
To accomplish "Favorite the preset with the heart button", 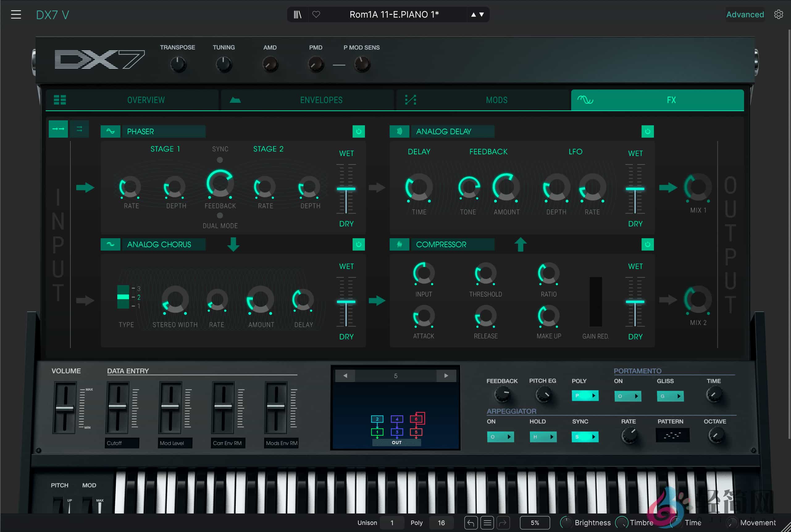I will click(316, 14).
